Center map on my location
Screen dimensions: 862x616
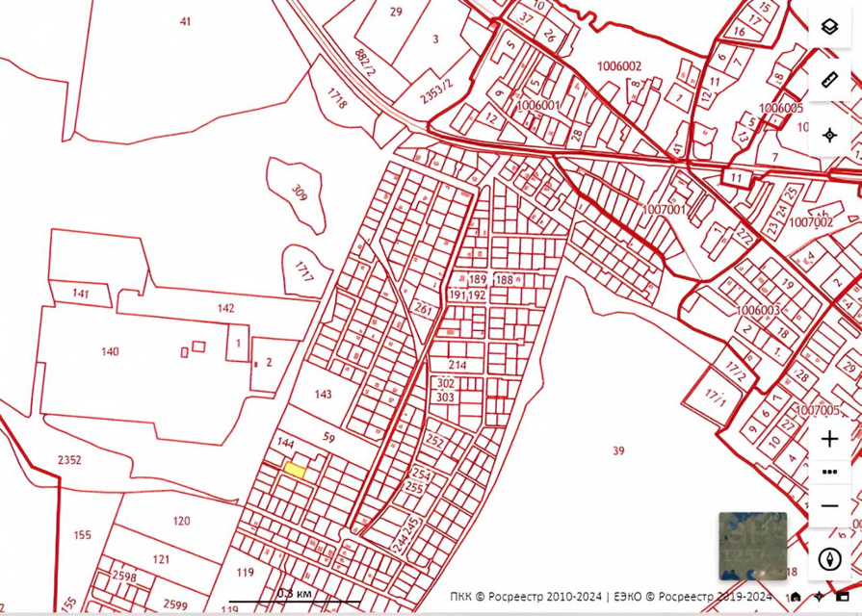coord(829,135)
